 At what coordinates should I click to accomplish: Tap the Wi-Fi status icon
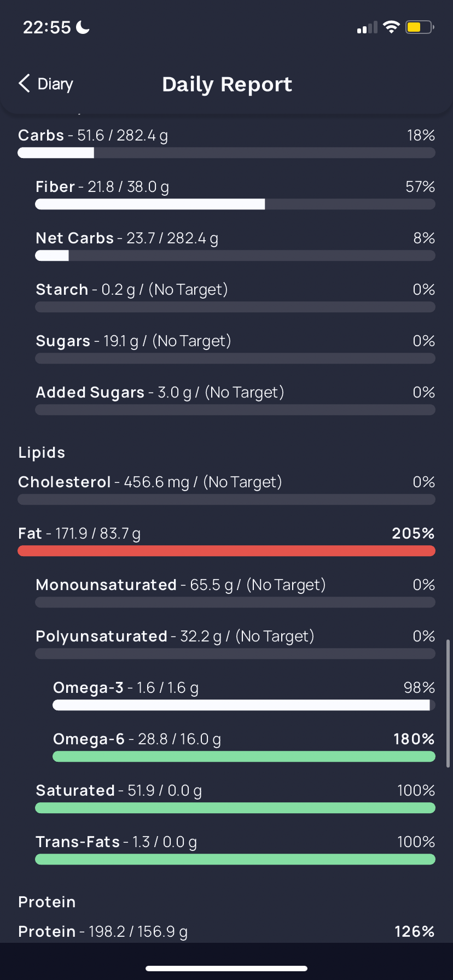tap(391, 27)
